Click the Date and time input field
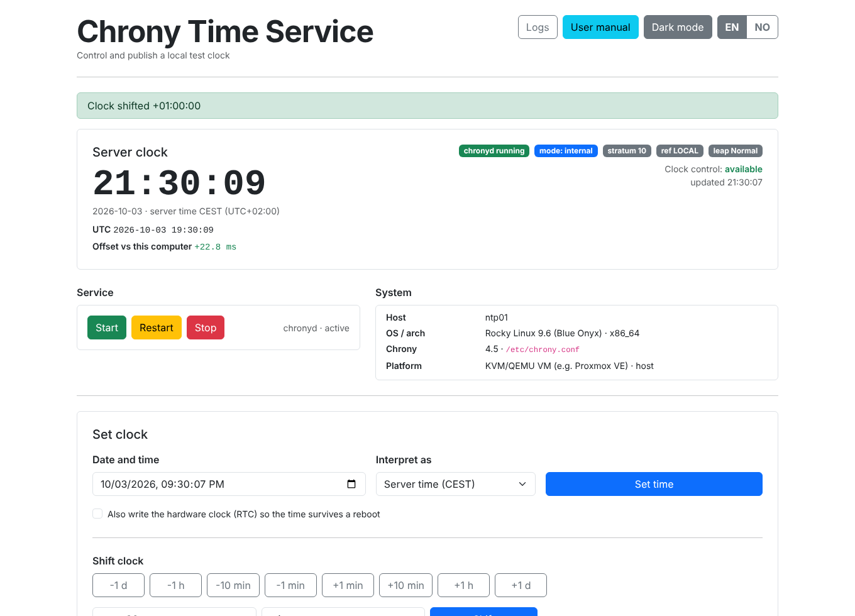The height and width of the screenshot is (616, 855). click(x=229, y=484)
